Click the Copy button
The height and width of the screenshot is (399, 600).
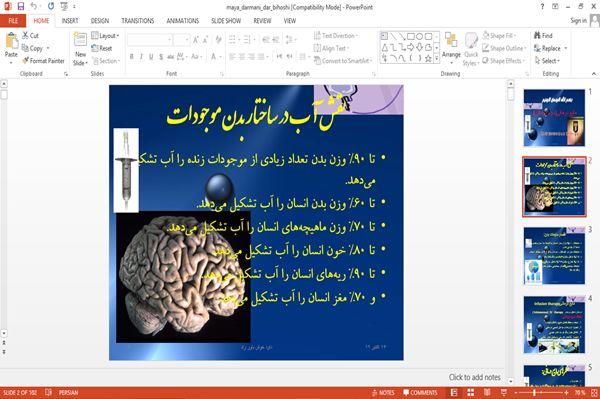33,48
